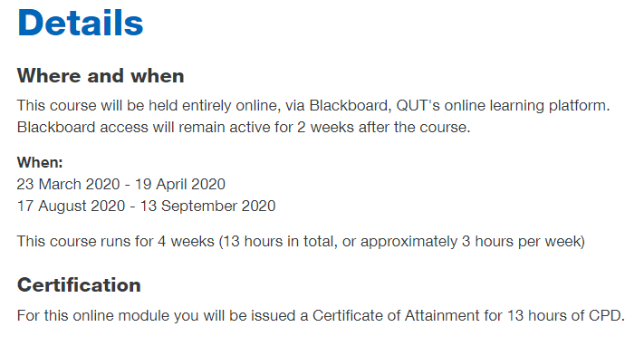The height and width of the screenshot is (346, 644).
Task: Click the 'QUT's online learning platform' text
Action: tap(503, 106)
